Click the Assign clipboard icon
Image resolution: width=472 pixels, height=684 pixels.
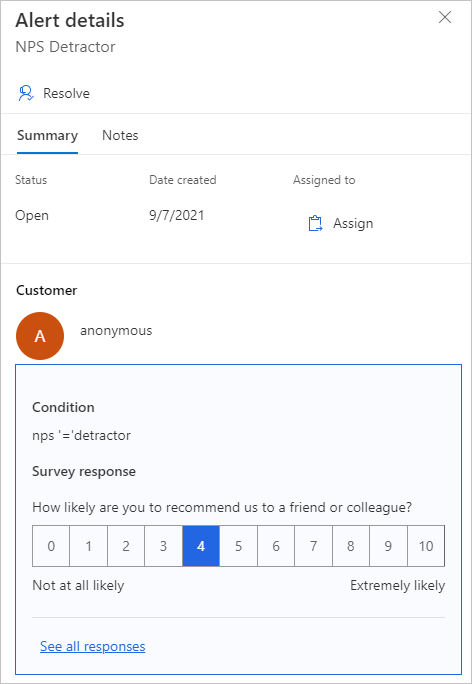pyautogui.click(x=315, y=223)
